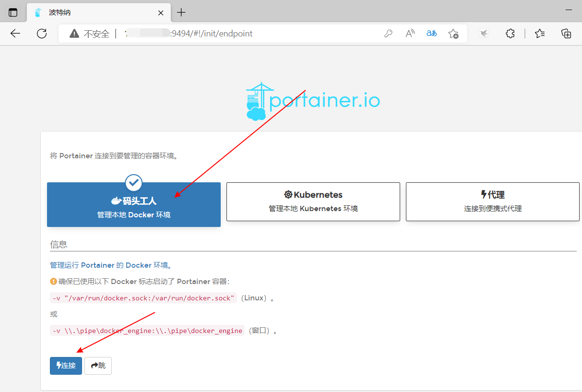582x392 pixels.
Task: Open the tab actions menu icon
Action: 13,12
